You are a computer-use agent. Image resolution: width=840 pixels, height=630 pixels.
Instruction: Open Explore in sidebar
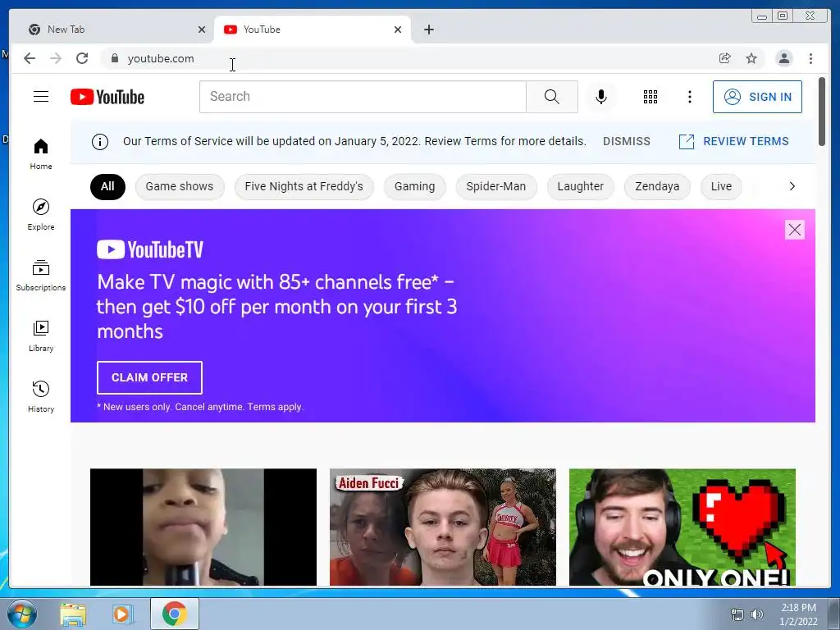(x=41, y=215)
